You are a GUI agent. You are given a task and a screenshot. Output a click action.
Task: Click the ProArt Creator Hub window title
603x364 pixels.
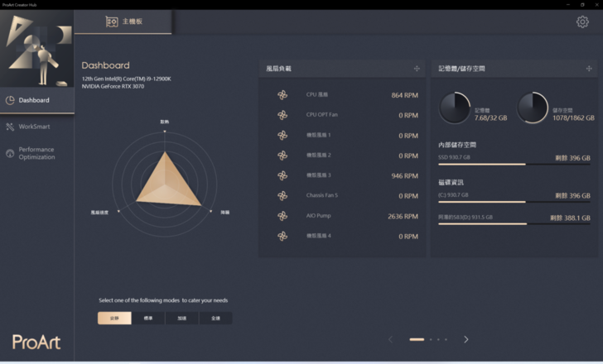tap(19, 5)
